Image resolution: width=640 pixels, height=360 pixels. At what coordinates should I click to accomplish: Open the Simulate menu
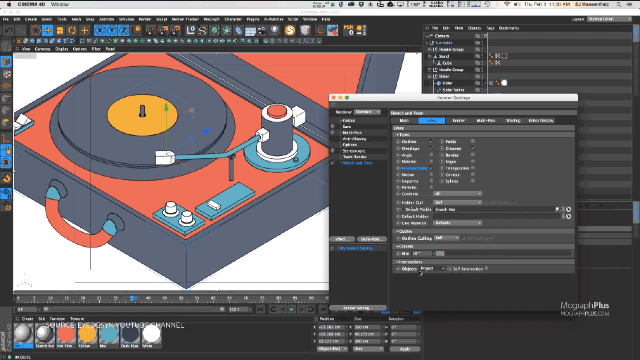point(127,19)
